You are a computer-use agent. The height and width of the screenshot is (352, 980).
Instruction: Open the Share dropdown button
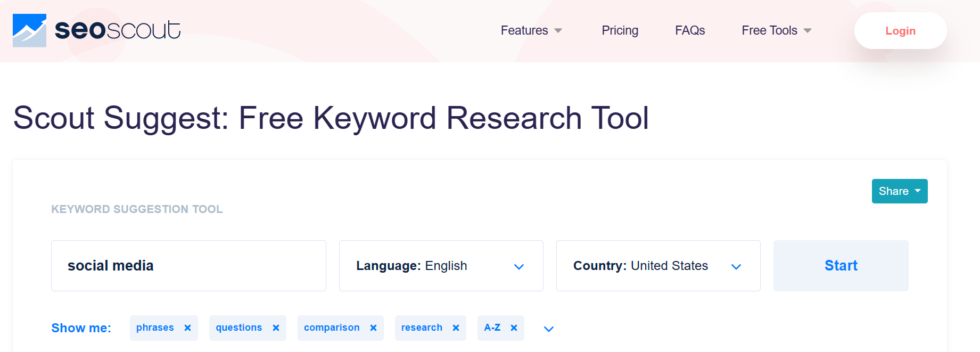tap(899, 191)
